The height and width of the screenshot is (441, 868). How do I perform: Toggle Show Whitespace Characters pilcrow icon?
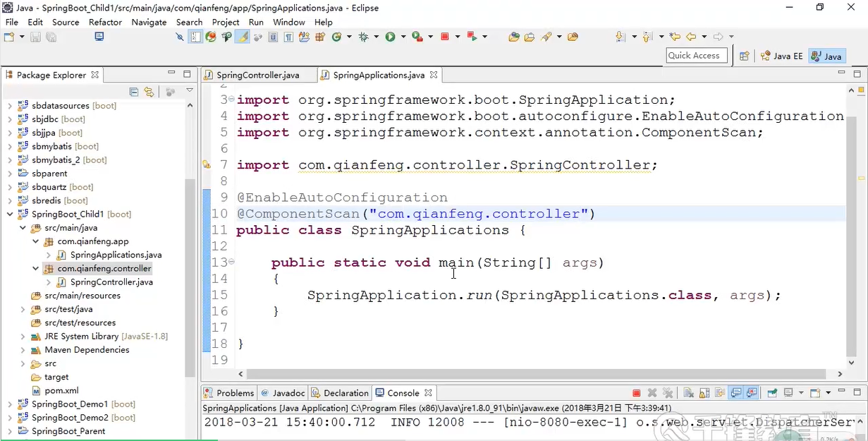coord(288,37)
